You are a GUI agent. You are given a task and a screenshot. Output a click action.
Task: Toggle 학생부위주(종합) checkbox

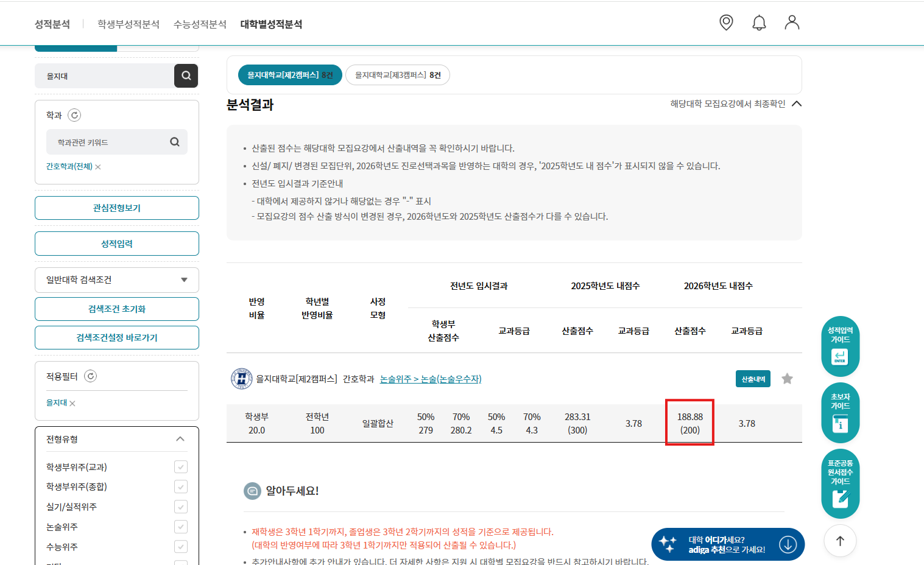tap(181, 486)
